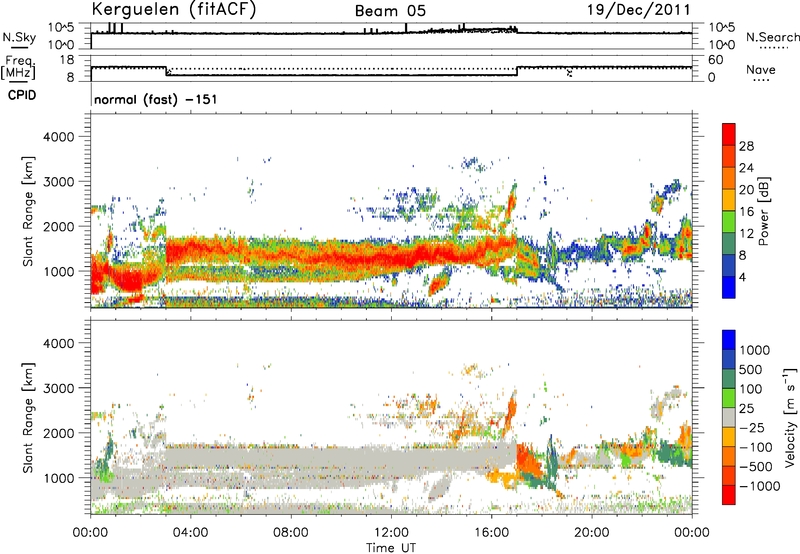Click the '18' frequency axis tick
The width and height of the screenshot is (800, 554).
[x=66, y=60]
